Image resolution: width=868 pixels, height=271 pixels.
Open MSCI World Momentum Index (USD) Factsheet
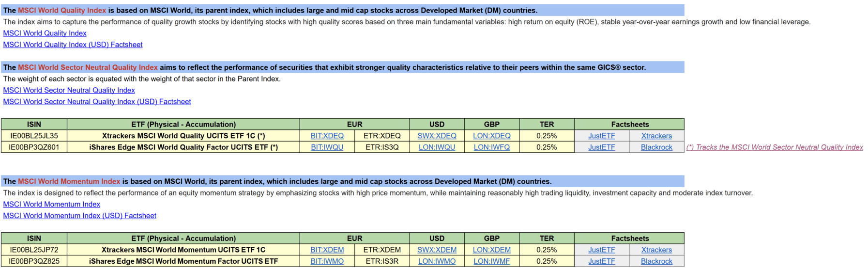pos(79,216)
